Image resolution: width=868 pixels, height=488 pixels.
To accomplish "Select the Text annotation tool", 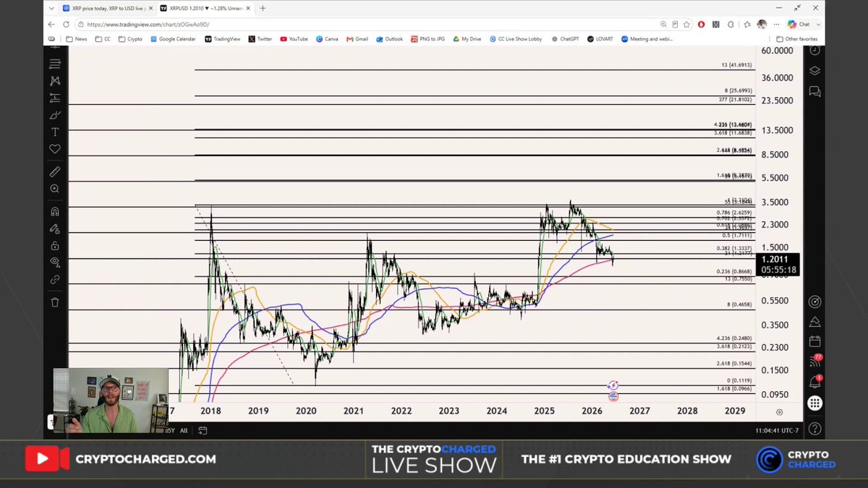I will pos(55,132).
